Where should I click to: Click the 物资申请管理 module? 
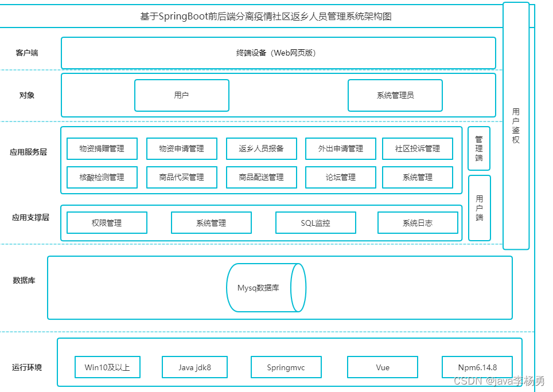[182, 148]
